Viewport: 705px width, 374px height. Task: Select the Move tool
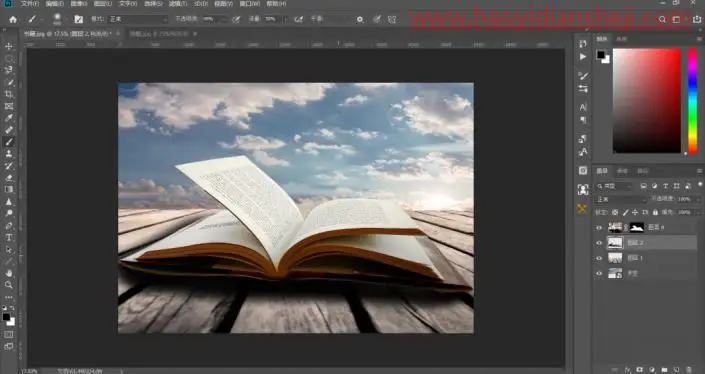click(x=9, y=46)
